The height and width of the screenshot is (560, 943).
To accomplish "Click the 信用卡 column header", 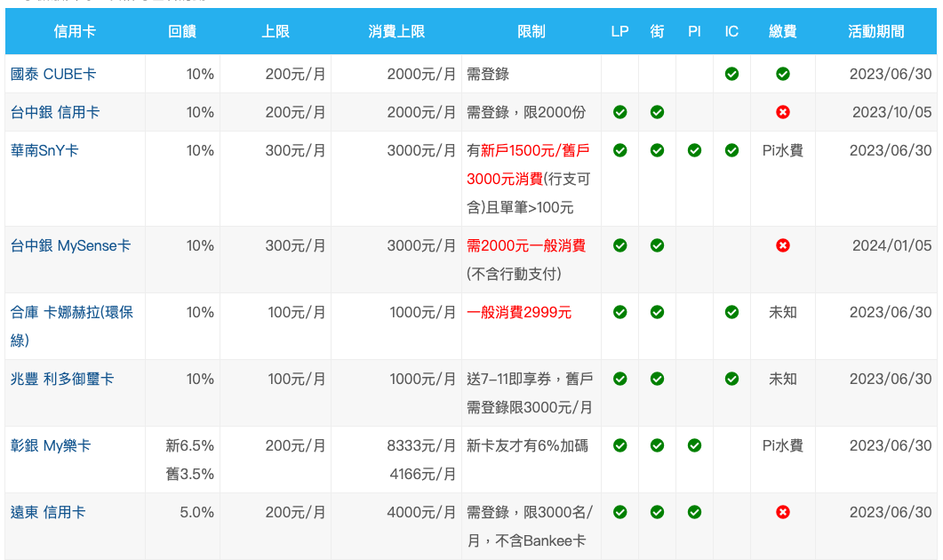I will pyautogui.click(x=75, y=31).
